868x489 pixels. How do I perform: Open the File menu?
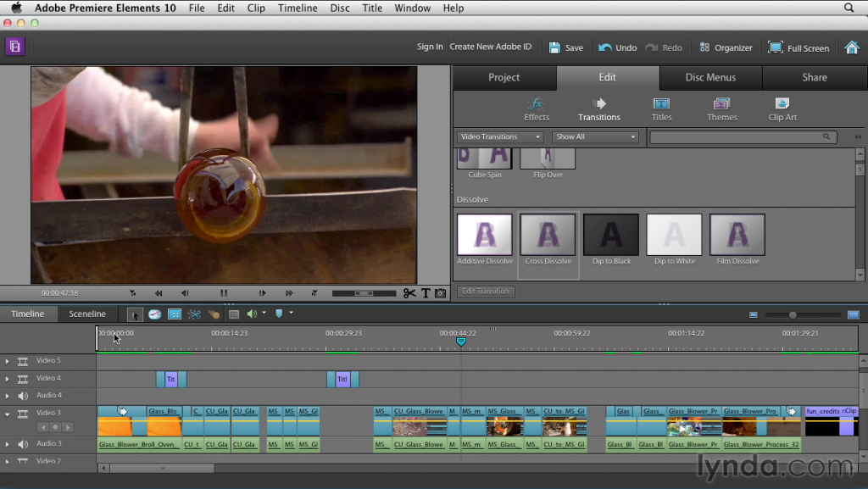(x=197, y=8)
